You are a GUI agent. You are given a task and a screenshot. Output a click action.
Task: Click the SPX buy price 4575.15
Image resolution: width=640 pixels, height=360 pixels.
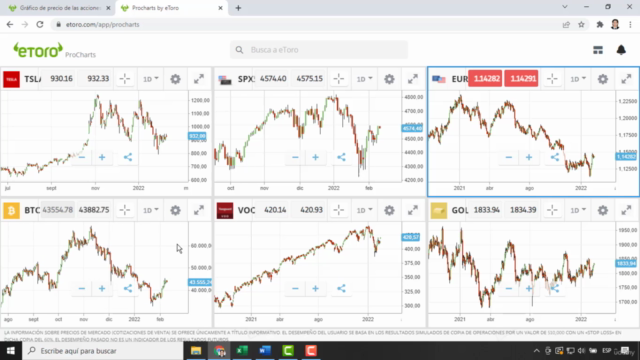point(309,79)
